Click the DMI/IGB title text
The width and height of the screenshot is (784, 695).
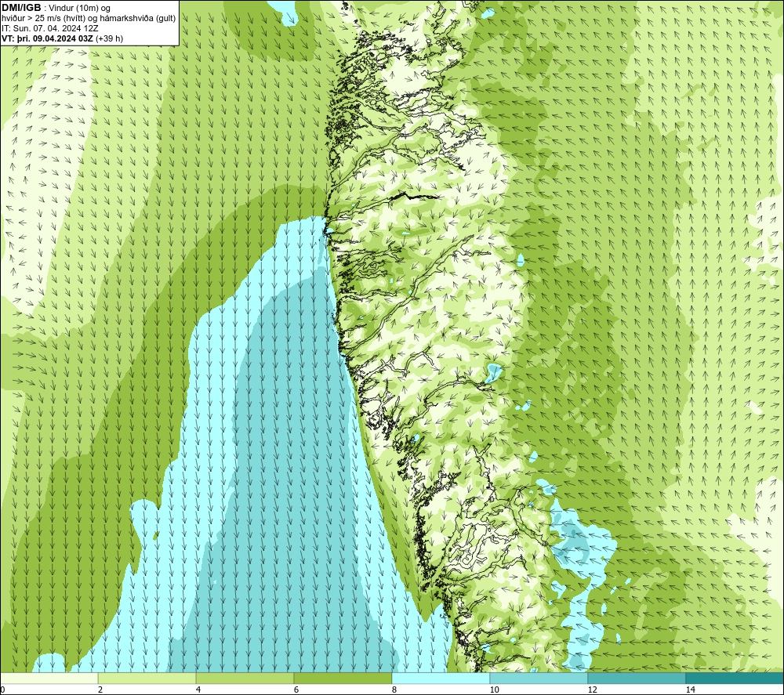(x=21, y=8)
